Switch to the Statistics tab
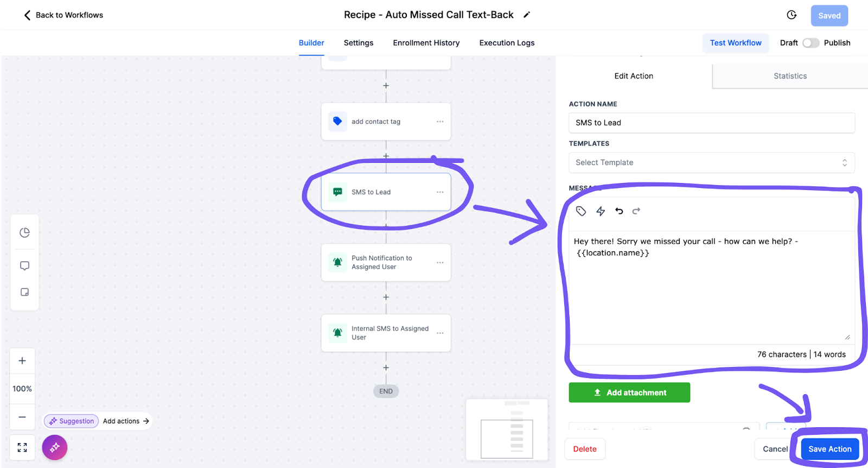 point(790,76)
